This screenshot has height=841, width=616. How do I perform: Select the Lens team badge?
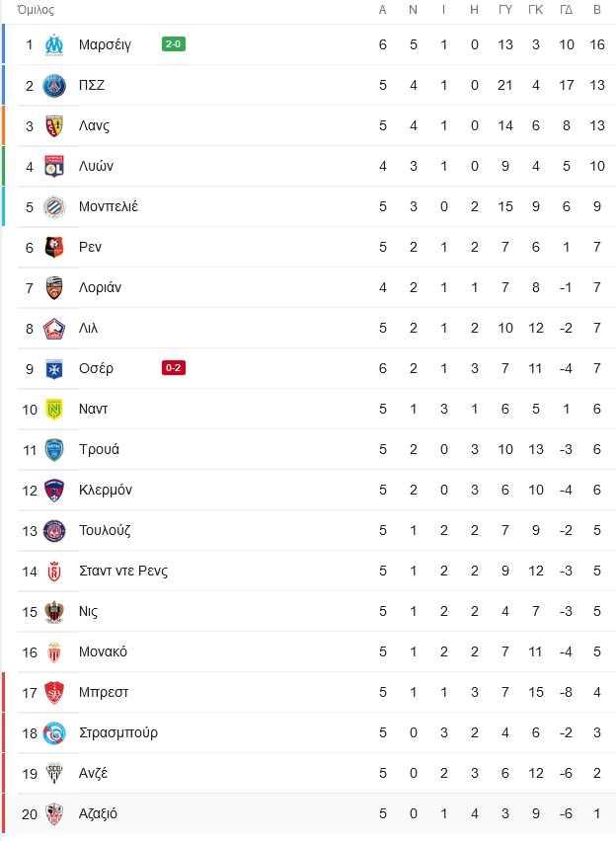(x=54, y=126)
